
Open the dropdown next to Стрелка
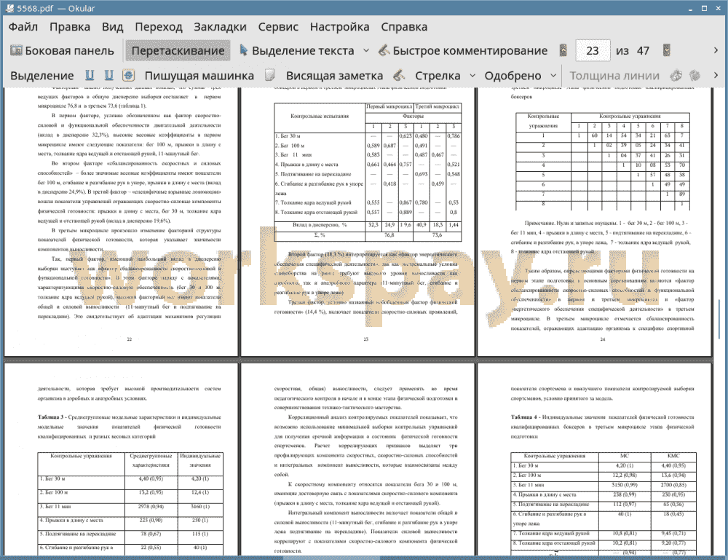[472, 75]
